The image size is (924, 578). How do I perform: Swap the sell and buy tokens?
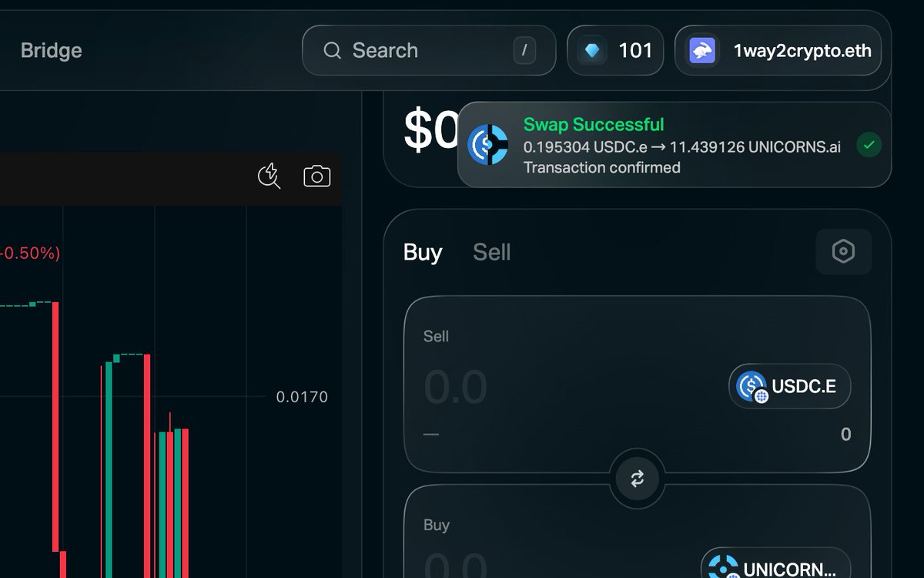pyautogui.click(x=638, y=479)
